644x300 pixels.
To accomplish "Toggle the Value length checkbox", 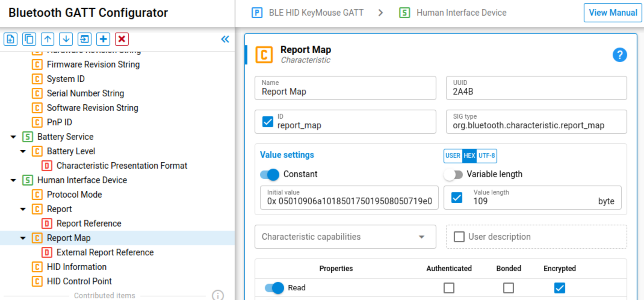I will point(457,198).
